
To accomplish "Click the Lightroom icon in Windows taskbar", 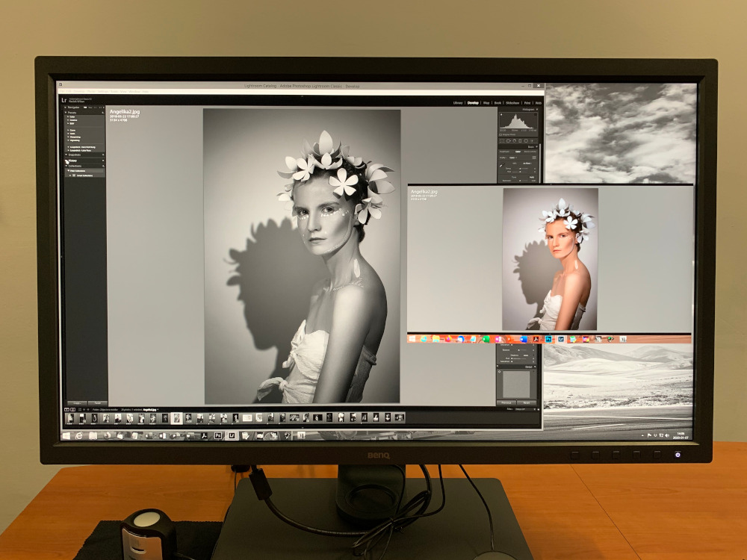I will click(232, 435).
